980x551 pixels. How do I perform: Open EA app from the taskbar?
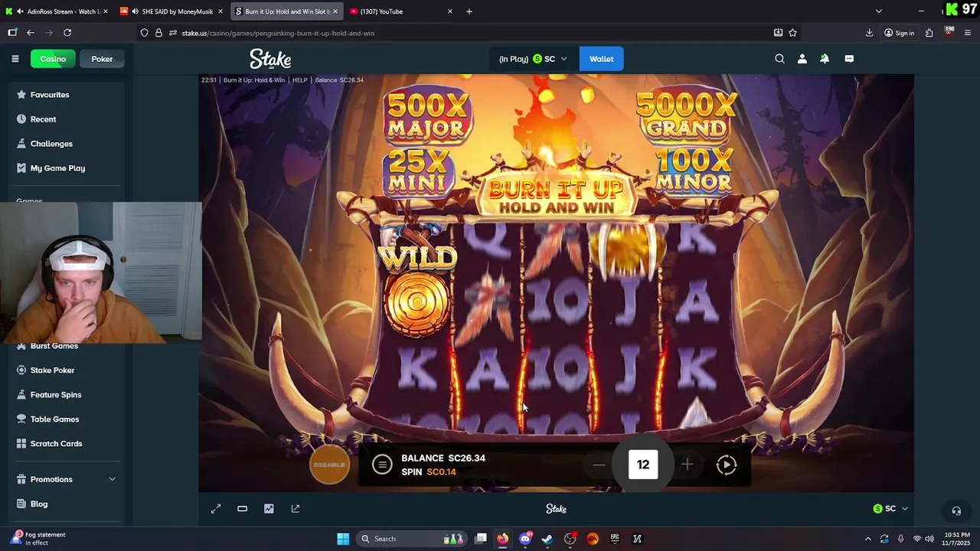(593, 539)
